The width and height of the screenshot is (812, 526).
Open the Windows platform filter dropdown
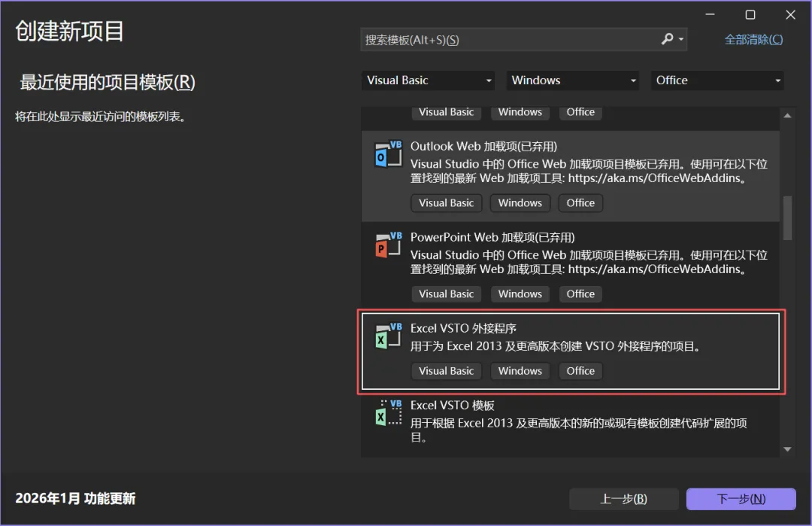(572, 81)
